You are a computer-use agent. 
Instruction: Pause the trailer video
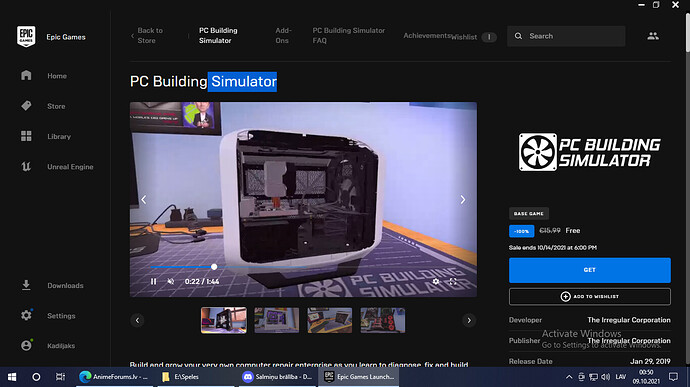coord(153,281)
